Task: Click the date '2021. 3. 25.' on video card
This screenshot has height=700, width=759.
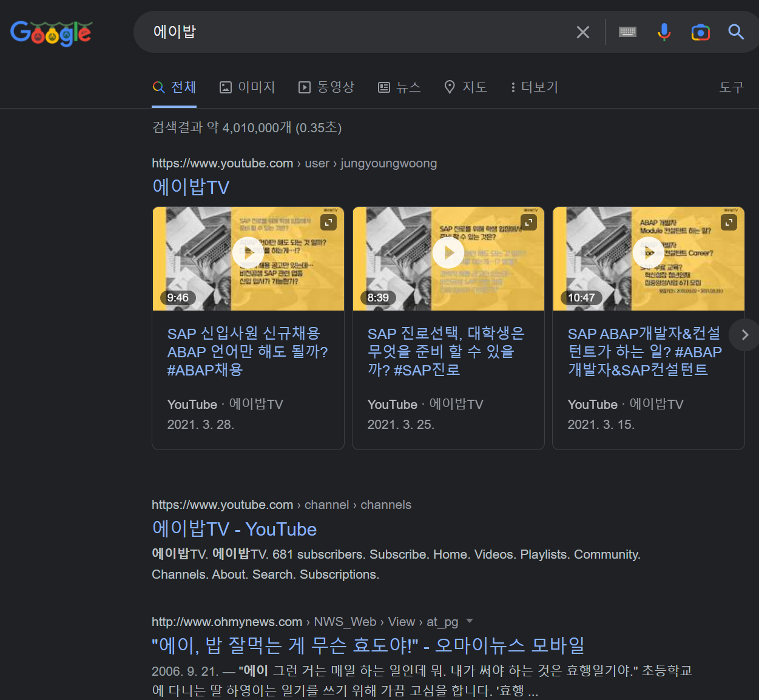Action: coord(401,425)
